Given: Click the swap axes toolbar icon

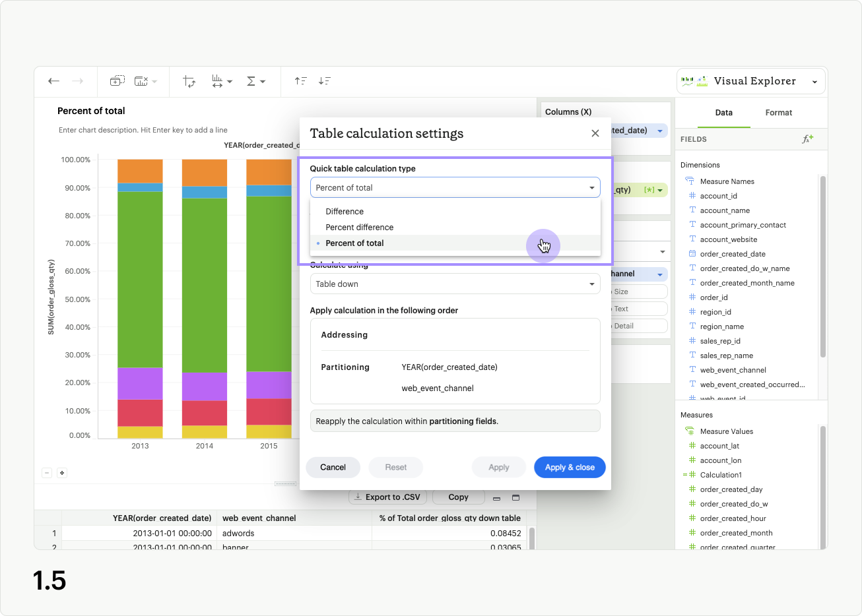Looking at the screenshot, I should 189,80.
